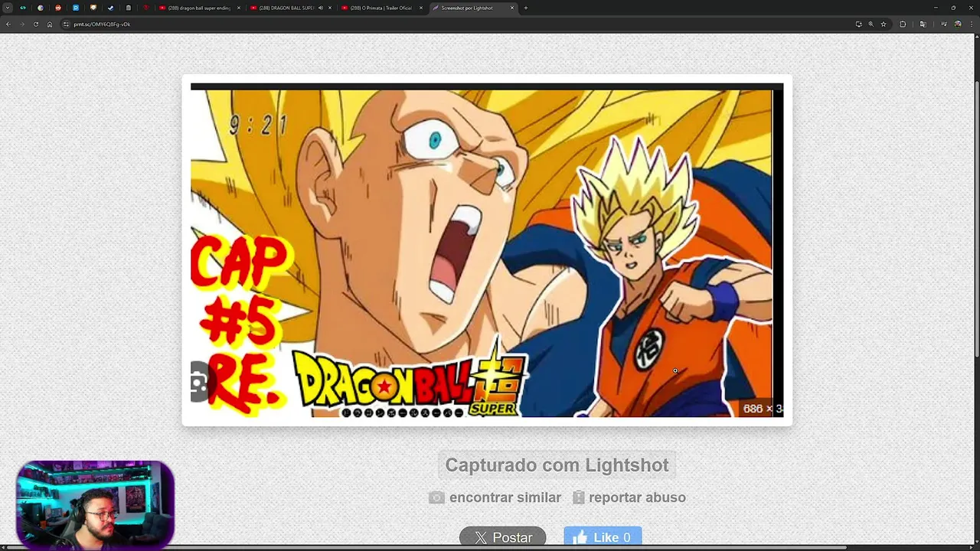
Task: Open the Dragon Ball Super screenshot image
Action: (x=487, y=250)
